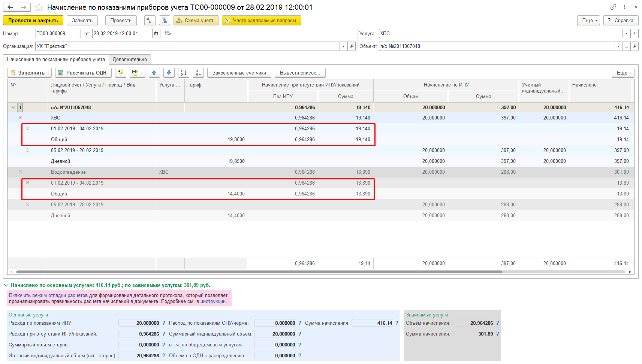Click the Дт/Кт postings icon

coord(150,21)
